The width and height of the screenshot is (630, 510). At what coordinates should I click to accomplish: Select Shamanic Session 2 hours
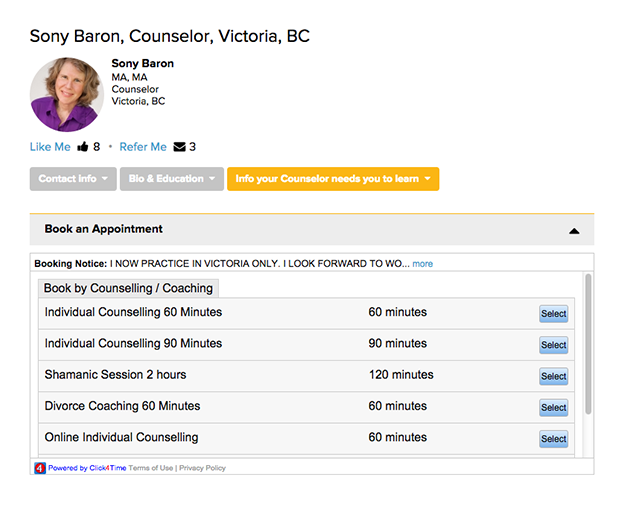point(553,377)
